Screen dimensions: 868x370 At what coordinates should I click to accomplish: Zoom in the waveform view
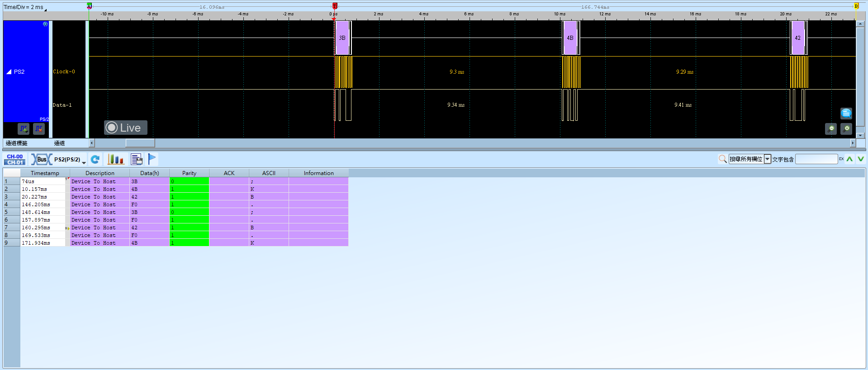(846, 129)
